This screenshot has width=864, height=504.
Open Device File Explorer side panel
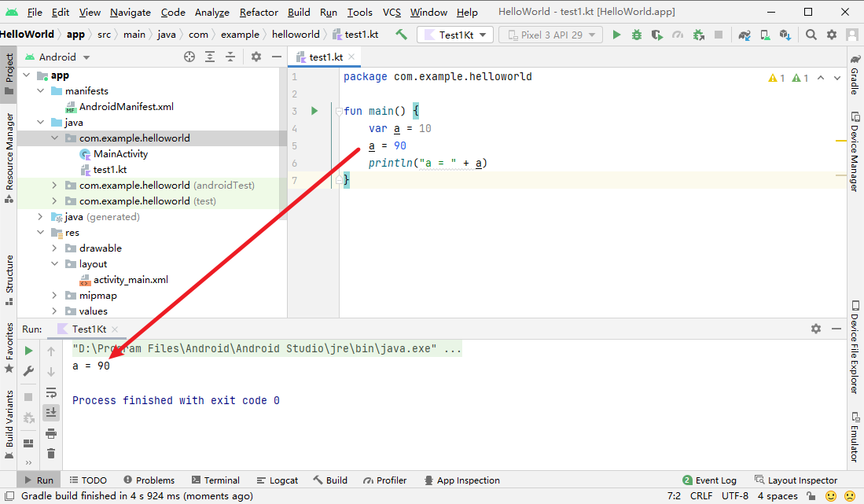(855, 347)
